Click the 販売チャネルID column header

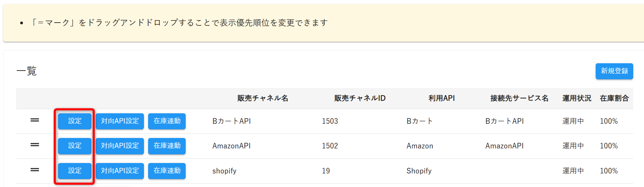coord(360,98)
